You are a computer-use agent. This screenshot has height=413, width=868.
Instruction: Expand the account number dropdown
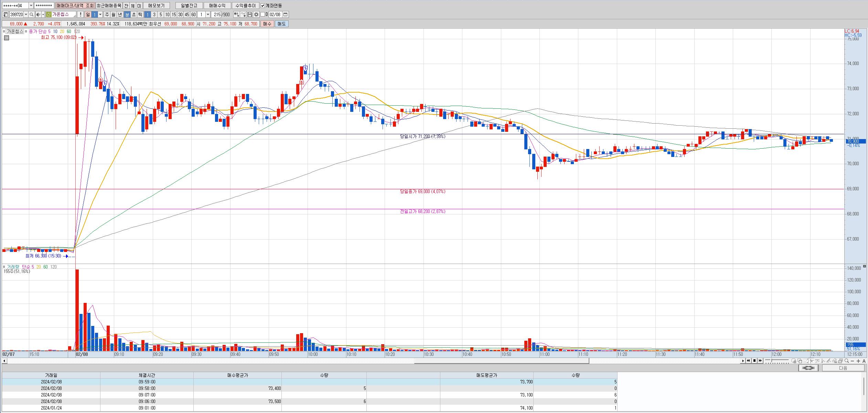[x=31, y=6]
